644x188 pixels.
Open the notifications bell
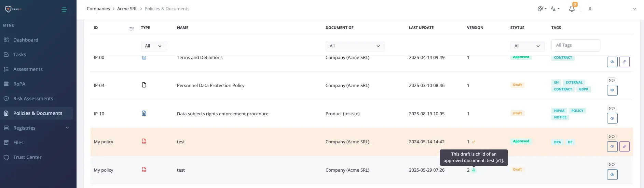(x=572, y=9)
